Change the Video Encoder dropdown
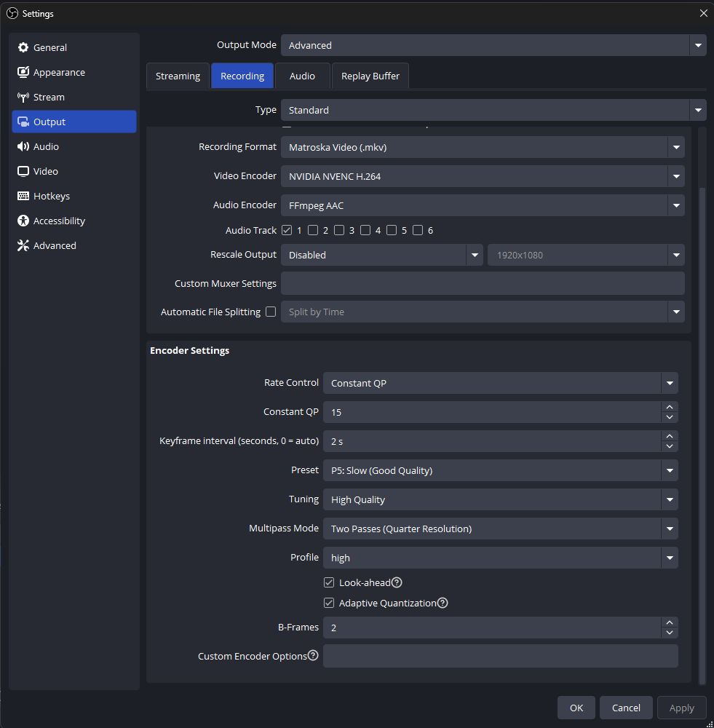 coord(483,176)
